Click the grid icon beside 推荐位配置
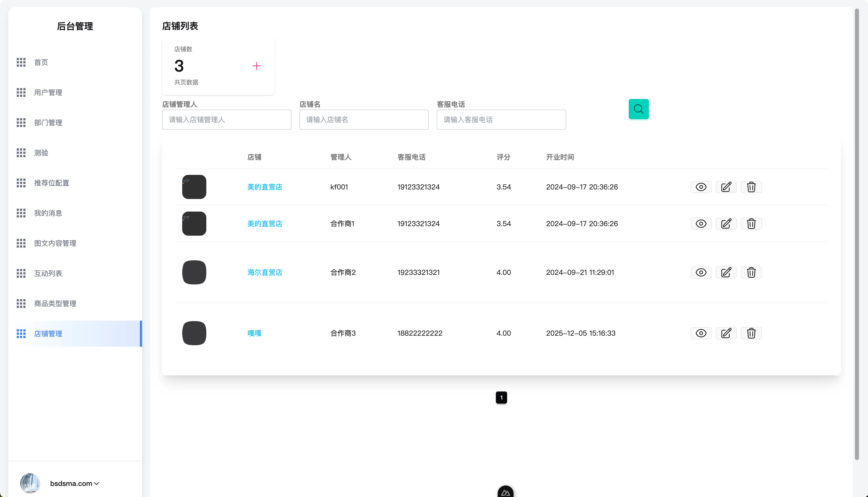868x497 pixels. point(21,183)
